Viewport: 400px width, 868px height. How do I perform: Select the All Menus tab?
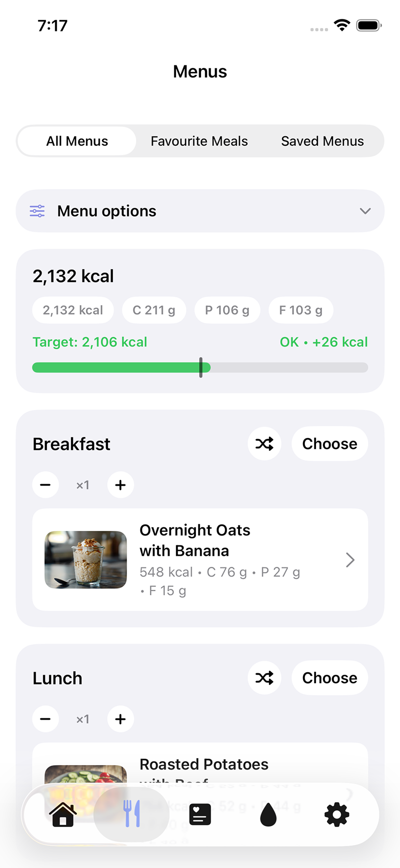tap(77, 141)
